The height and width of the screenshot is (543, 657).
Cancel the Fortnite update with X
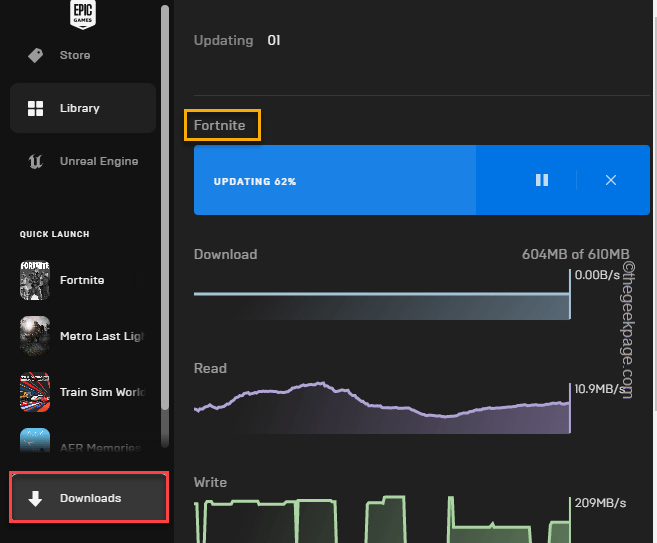coord(611,180)
